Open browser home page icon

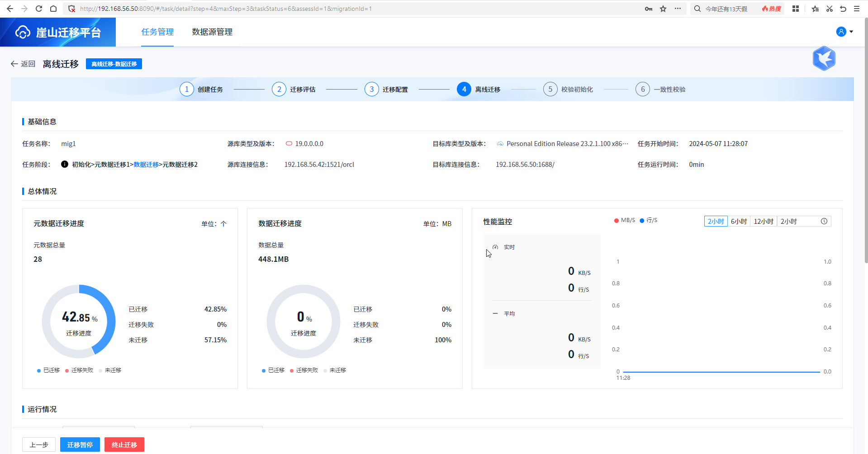[53, 9]
